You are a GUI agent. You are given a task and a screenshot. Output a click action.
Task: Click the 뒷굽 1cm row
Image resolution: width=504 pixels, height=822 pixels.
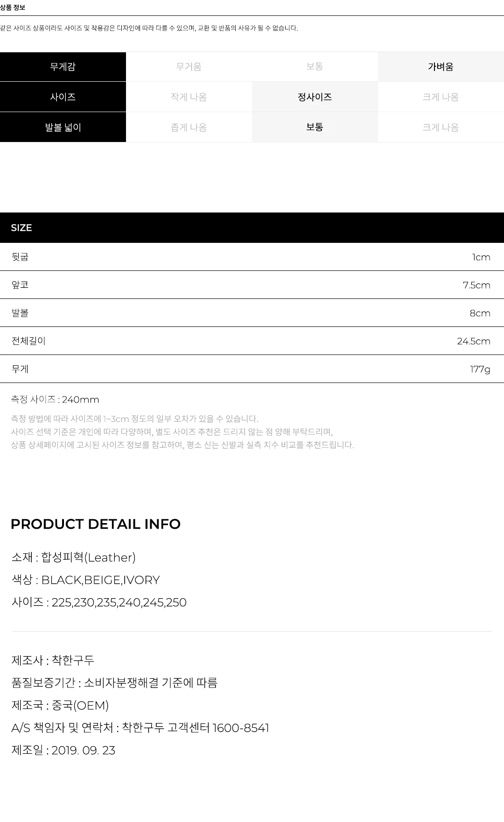click(252, 257)
